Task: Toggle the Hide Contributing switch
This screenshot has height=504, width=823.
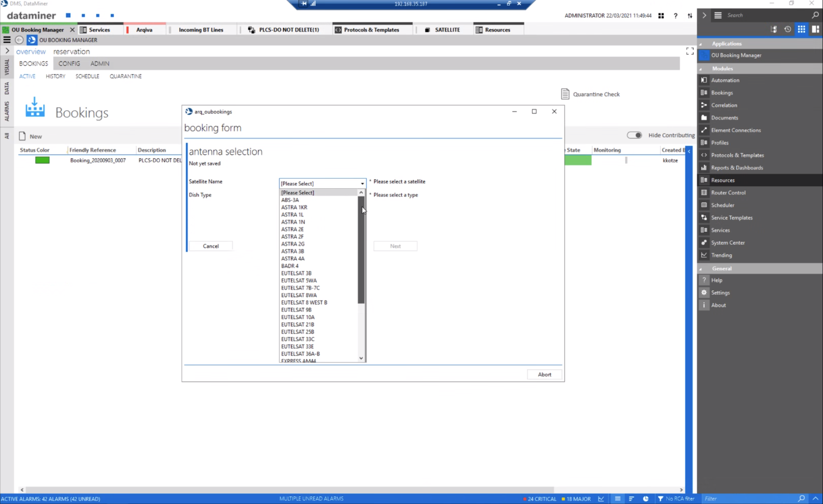Action: 634,135
